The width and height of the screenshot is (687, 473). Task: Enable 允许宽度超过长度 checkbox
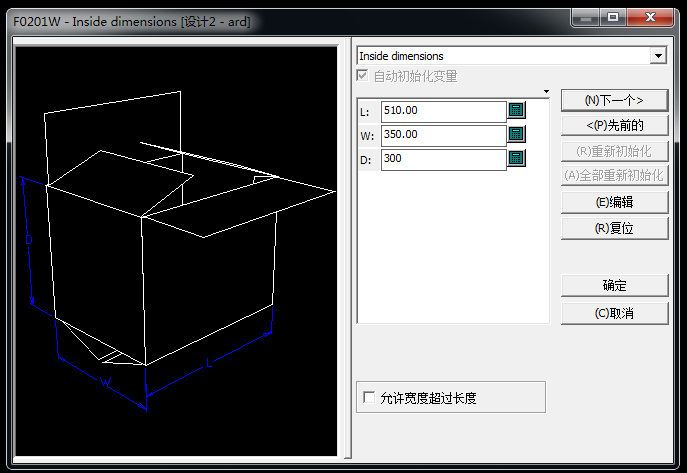(369, 398)
